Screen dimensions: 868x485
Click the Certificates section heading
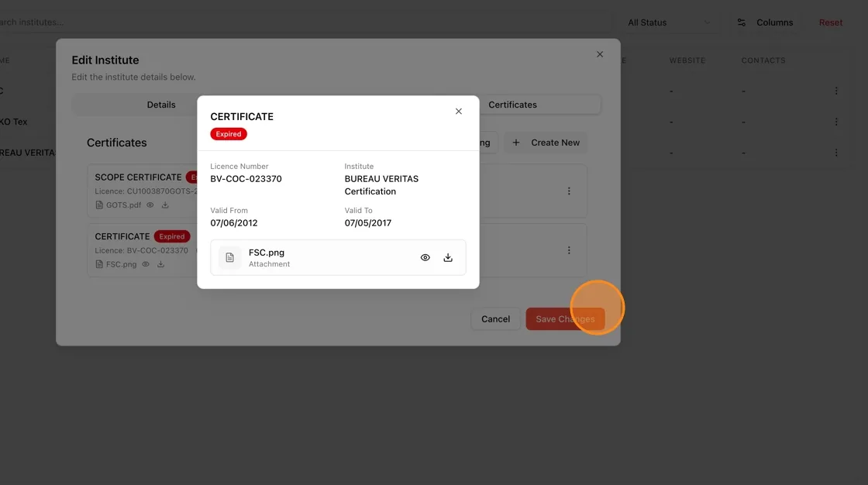pos(117,143)
